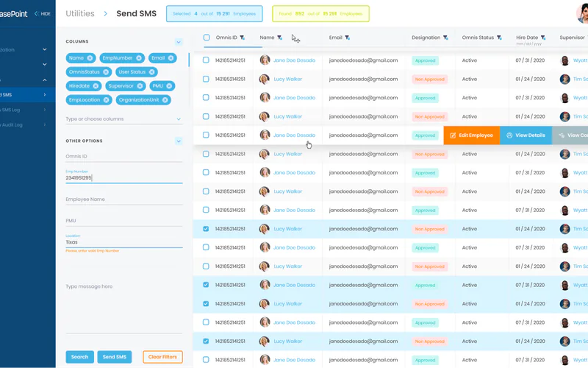588x368 pixels.
Task: Check the hovered row with Edit Employee
Action: 206,135
